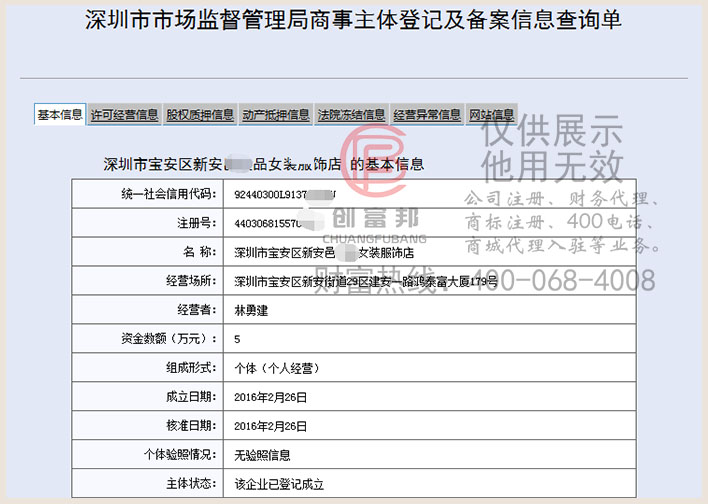708x504 pixels.
Task: Open the 动产抵押信息 tab
Action: point(275,115)
